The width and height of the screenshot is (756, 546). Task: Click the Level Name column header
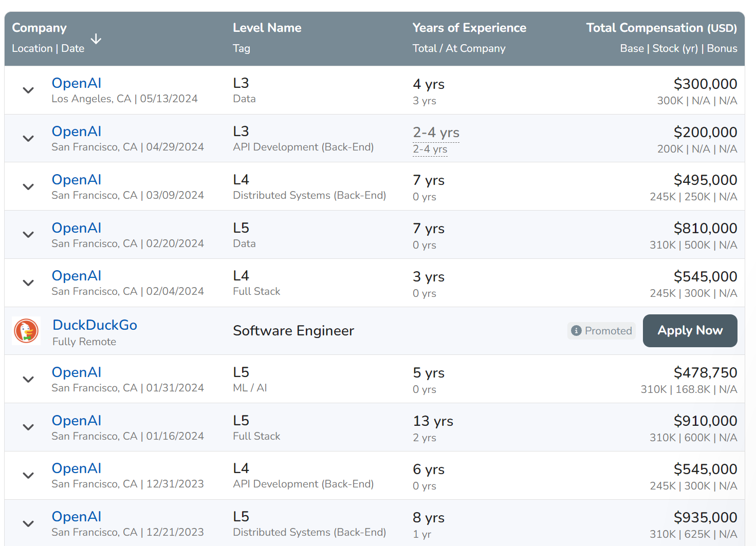267,28
